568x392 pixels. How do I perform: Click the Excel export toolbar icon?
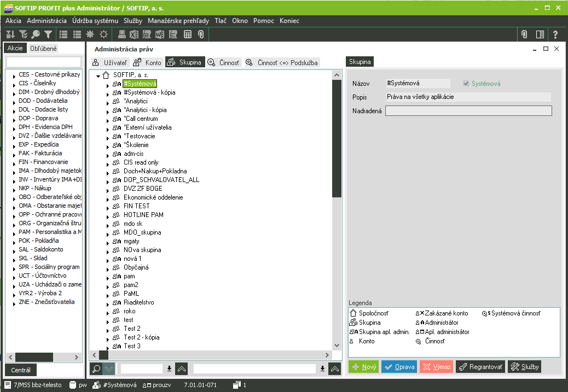pos(134,34)
